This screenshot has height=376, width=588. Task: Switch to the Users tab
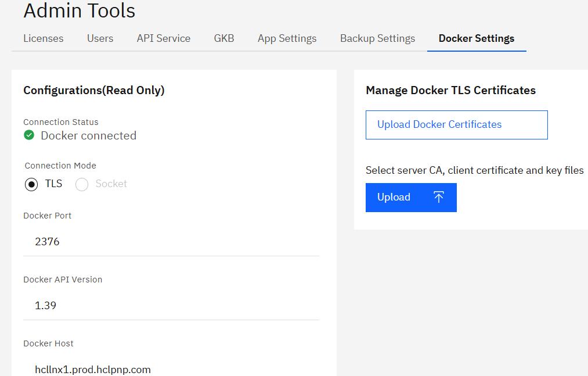pos(100,38)
